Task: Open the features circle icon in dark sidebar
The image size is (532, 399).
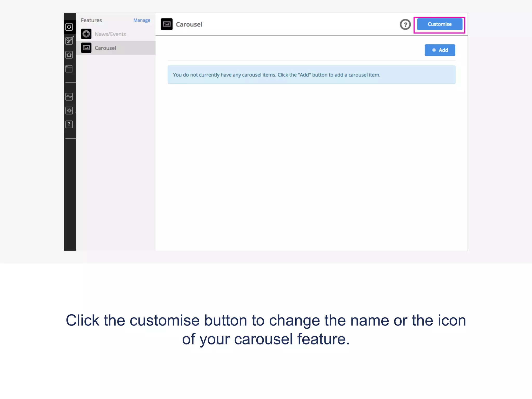Action: 69,27
